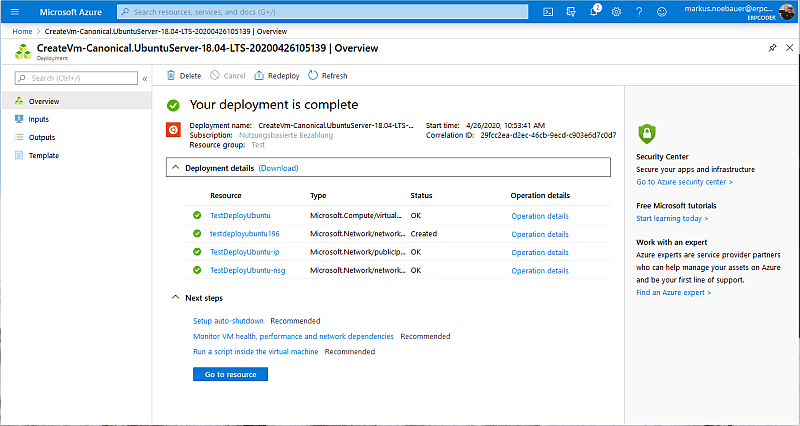Click the Delete trash icon

(x=171, y=76)
